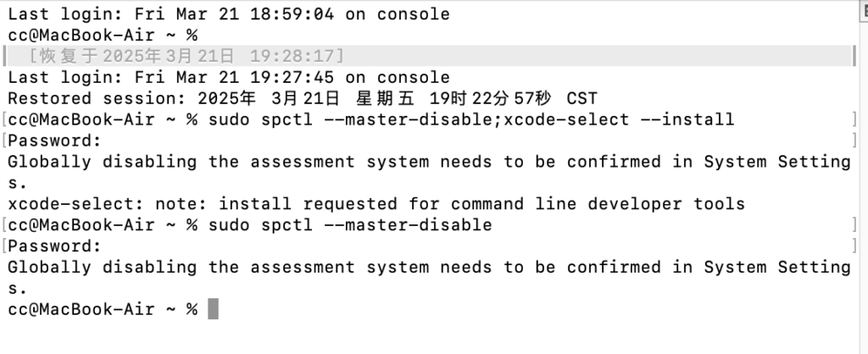The image size is (868, 354).
Task: Click the split pane icon at top right
Action: [x=864, y=11]
